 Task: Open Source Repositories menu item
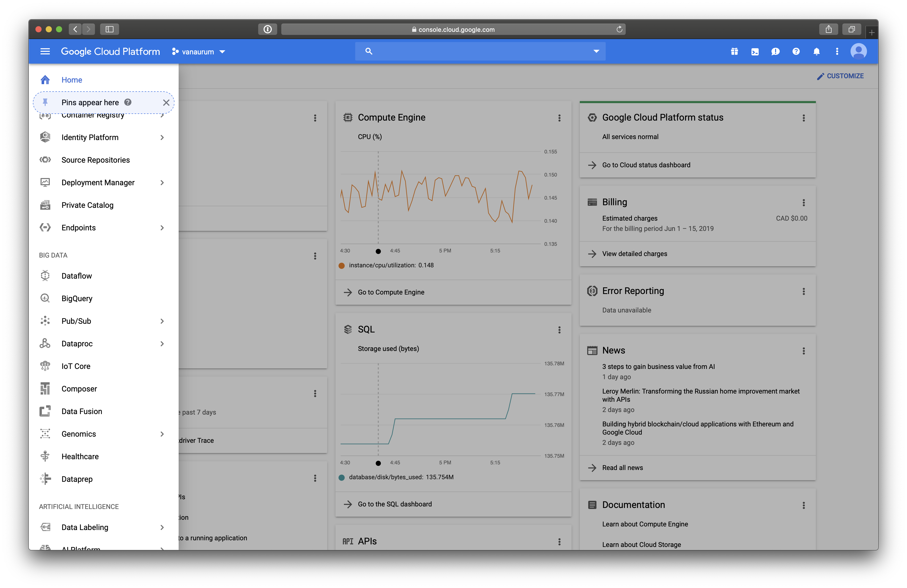(104, 160)
